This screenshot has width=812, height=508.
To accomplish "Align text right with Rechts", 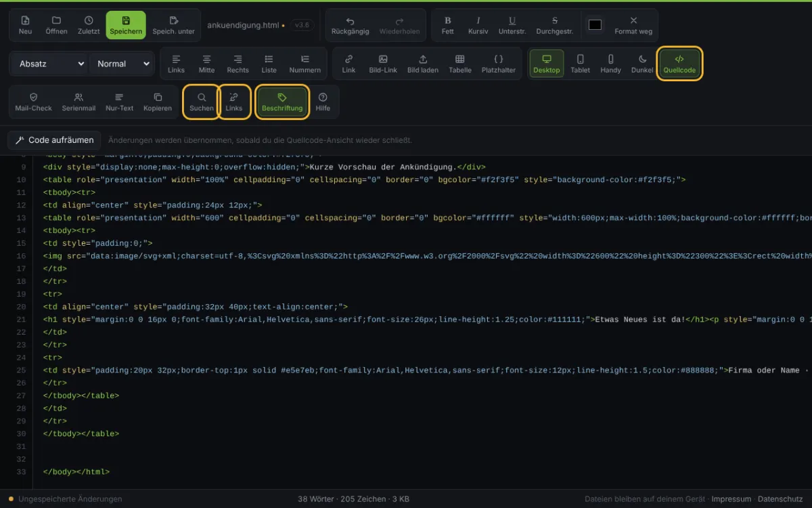I will (x=238, y=64).
